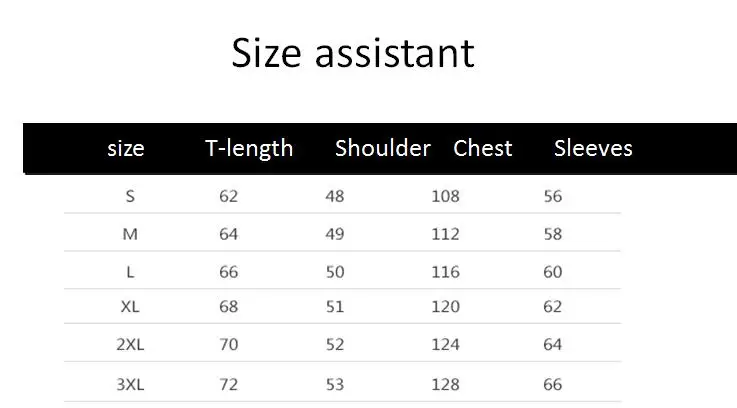
Task: Select the S size row label
Action: tap(130, 196)
